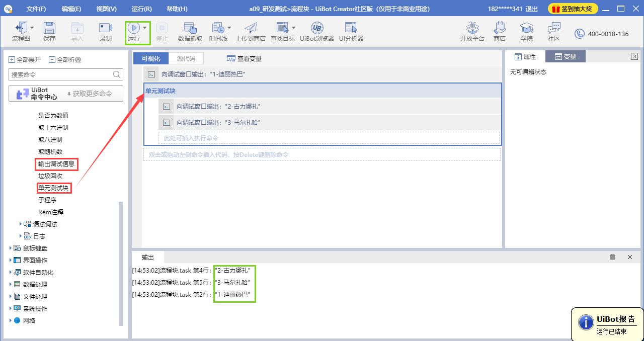
Task: Start Record (录制) camera icon
Action: [105, 28]
